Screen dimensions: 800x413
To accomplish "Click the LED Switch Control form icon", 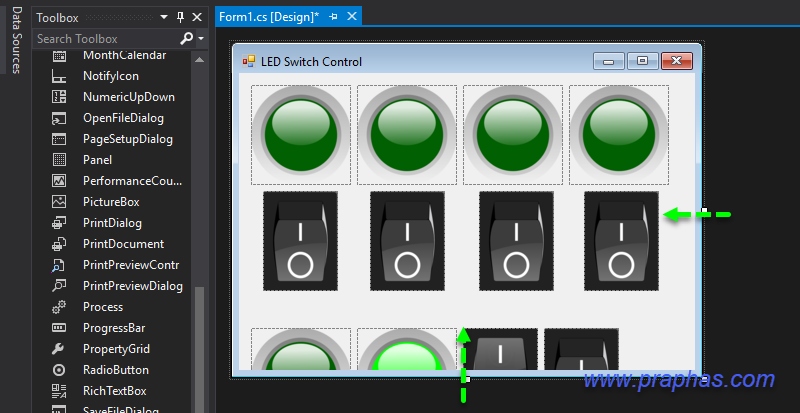I will click(248, 61).
